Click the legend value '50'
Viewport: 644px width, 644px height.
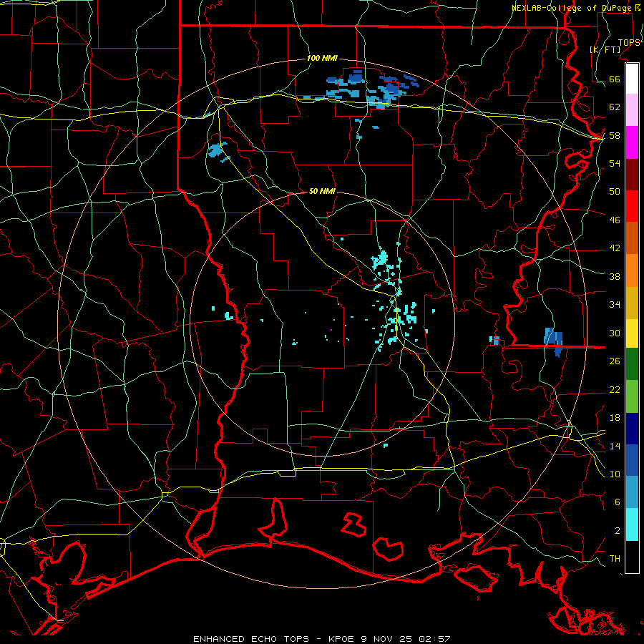tap(615, 192)
